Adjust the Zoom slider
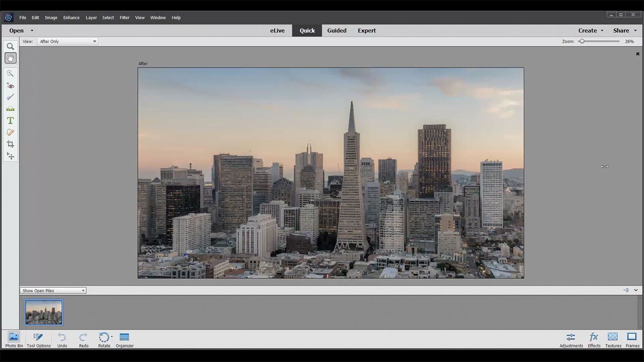The height and width of the screenshot is (362, 644). pos(582,42)
